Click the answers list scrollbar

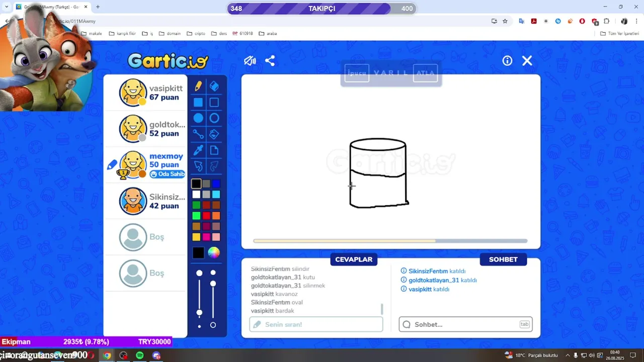381,309
